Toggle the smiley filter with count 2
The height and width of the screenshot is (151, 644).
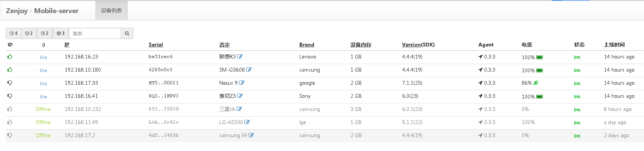(29, 33)
